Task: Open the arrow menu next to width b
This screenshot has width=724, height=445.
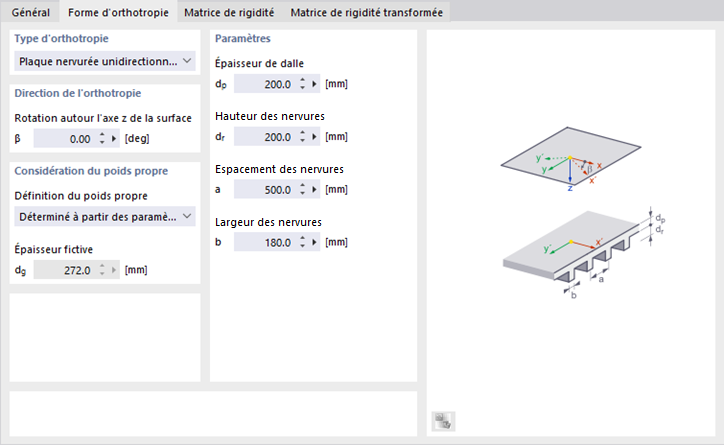Action: 314,242
